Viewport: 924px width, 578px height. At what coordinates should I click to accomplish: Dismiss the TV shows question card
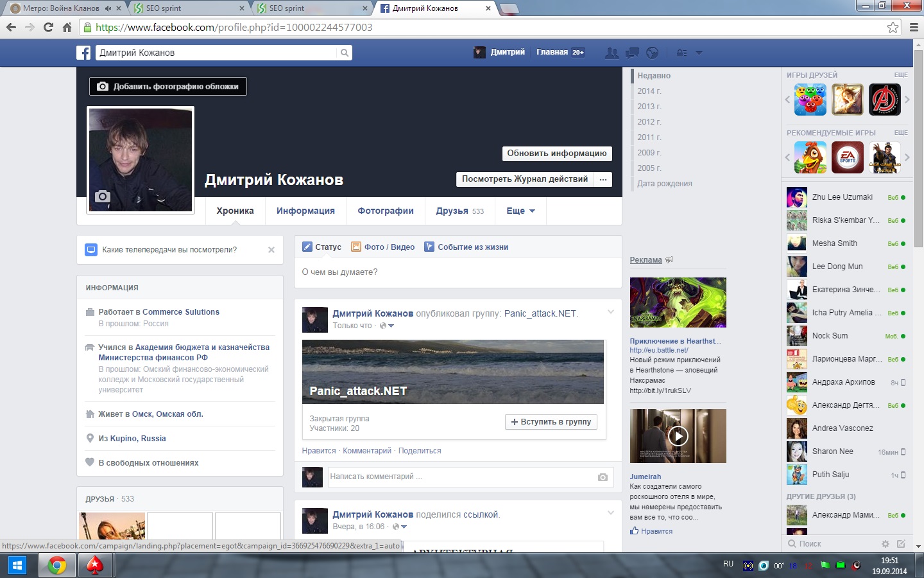coord(271,250)
